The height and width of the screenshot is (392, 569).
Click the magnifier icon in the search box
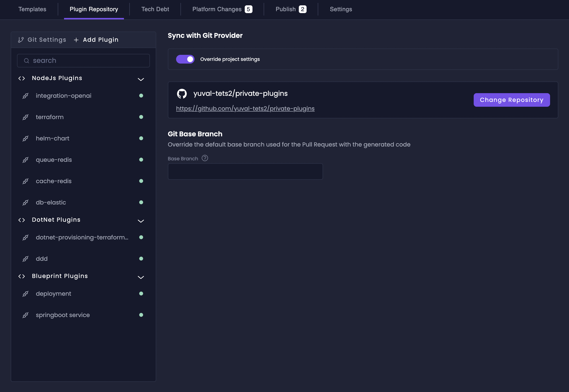pyautogui.click(x=26, y=61)
